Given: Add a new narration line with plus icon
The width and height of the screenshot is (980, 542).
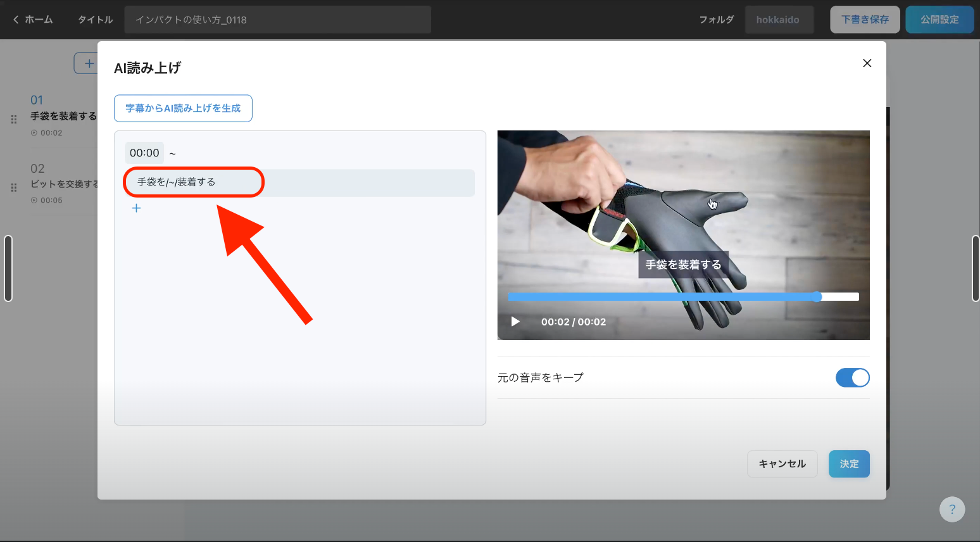Looking at the screenshot, I should 136,208.
